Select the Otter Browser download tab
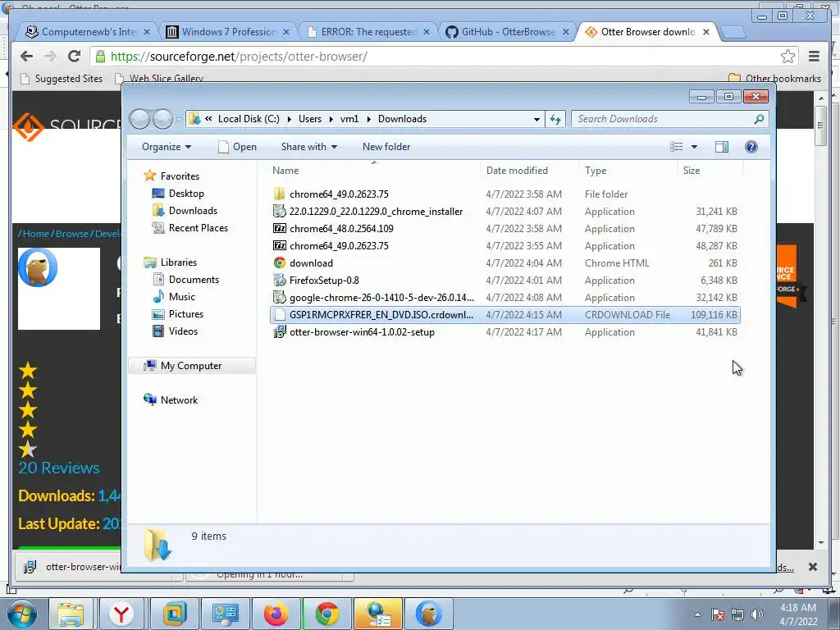840x630 pixels. click(648, 32)
